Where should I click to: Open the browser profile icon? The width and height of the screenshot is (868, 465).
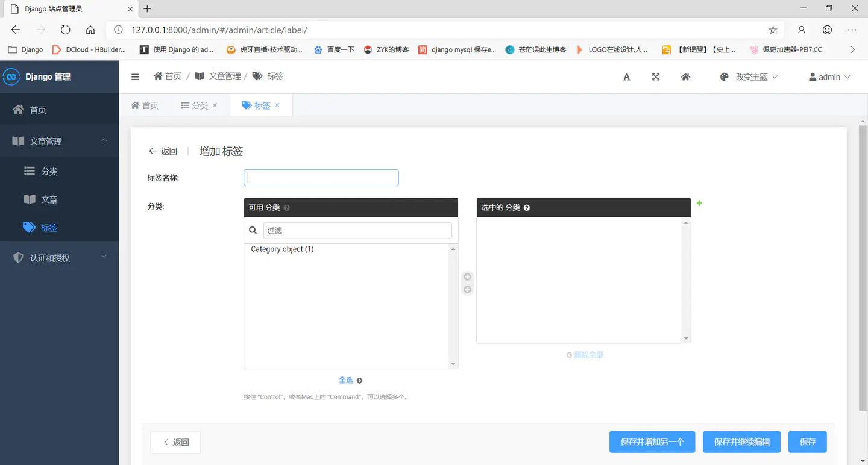click(802, 30)
